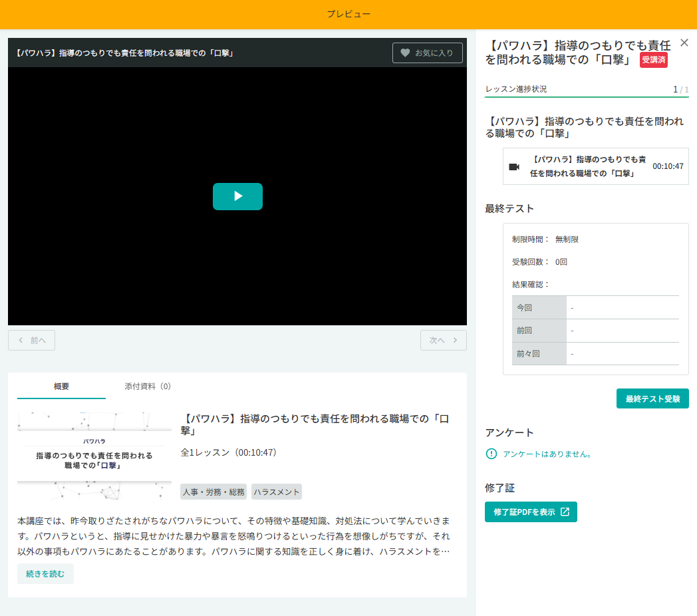
Task: Switch to the 添付資料 (0) tab
Action: (148, 386)
